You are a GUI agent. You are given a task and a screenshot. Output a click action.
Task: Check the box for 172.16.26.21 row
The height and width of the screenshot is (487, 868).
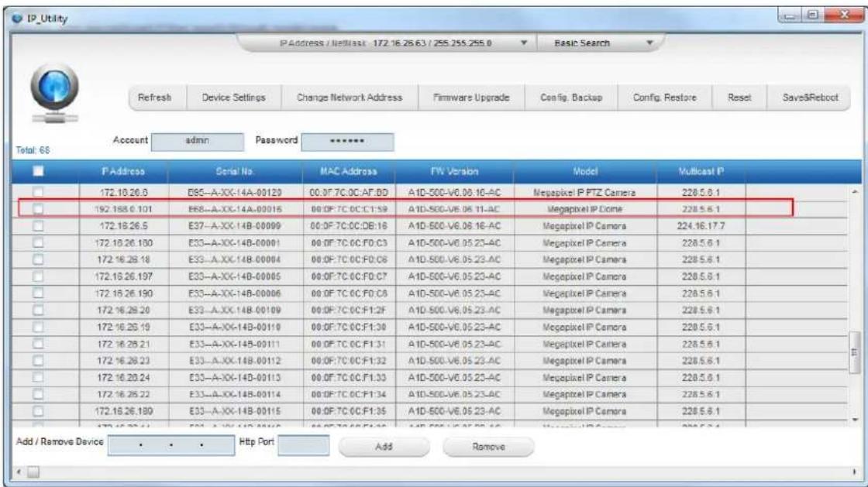[x=38, y=344]
